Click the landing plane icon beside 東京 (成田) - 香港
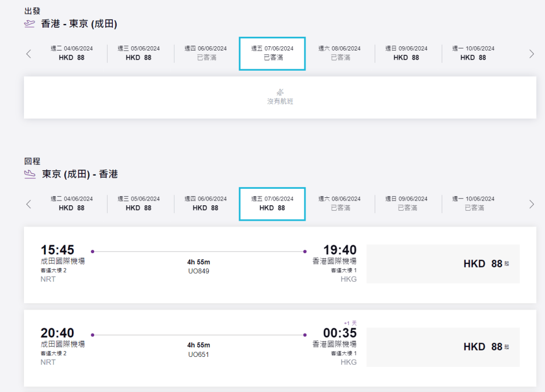Screen dimensions: 545x392 pyautogui.click(x=30, y=174)
